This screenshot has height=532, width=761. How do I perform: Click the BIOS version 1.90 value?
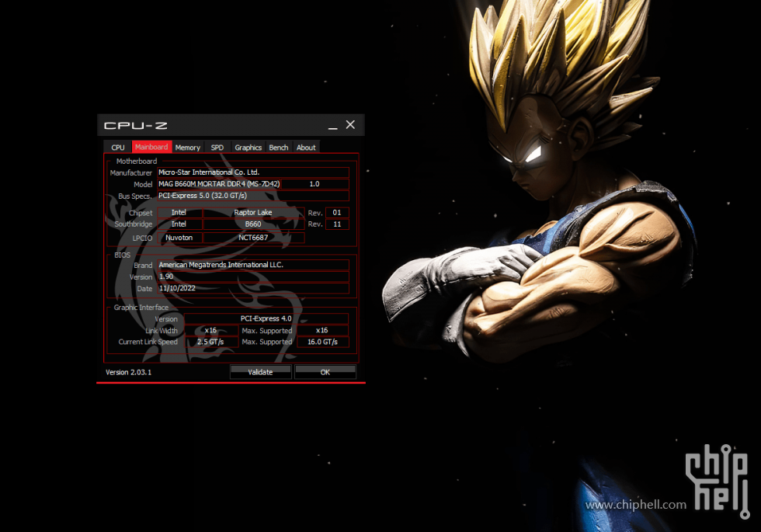(253, 276)
